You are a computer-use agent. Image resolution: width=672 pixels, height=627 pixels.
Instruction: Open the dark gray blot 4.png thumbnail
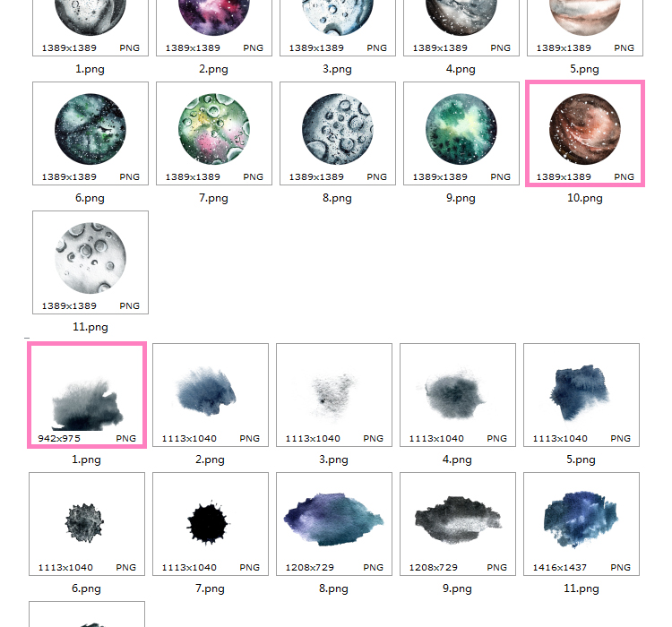458,395
